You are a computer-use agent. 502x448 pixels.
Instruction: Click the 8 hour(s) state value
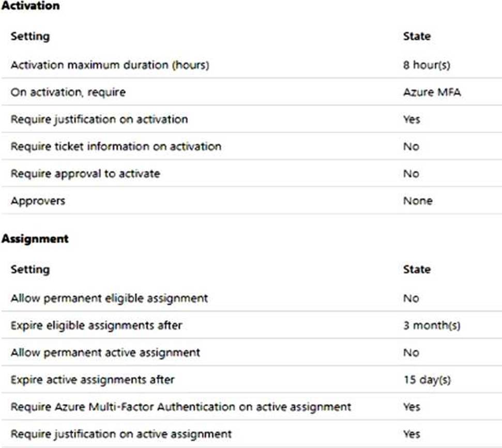pos(427,65)
